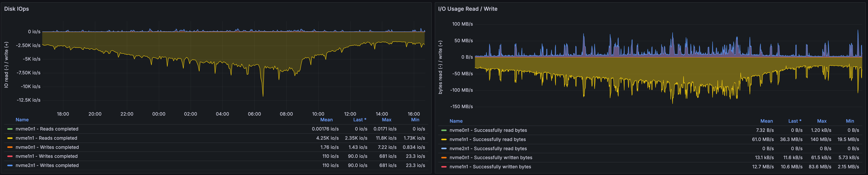This screenshot has width=868, height=175.
Task: Sort Disk IOps legend by Mean column
Action: point(326,120)
